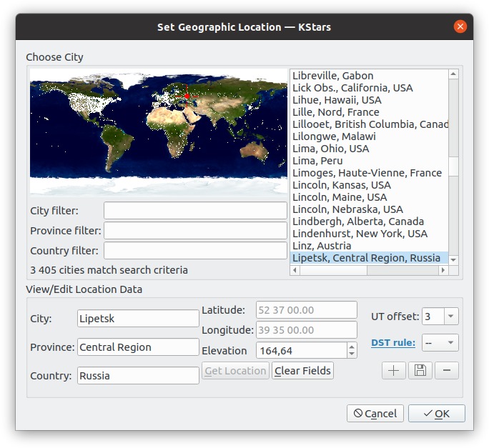Click the world map thumbnail

click(159, 132)
